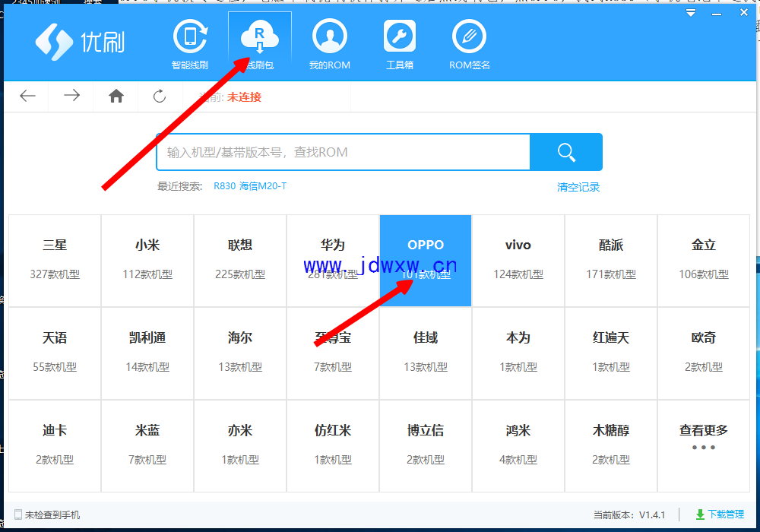Viewport: 760px width, 532px height.
Task: Open the 佳域 brand tile
Action: [426, 353]
